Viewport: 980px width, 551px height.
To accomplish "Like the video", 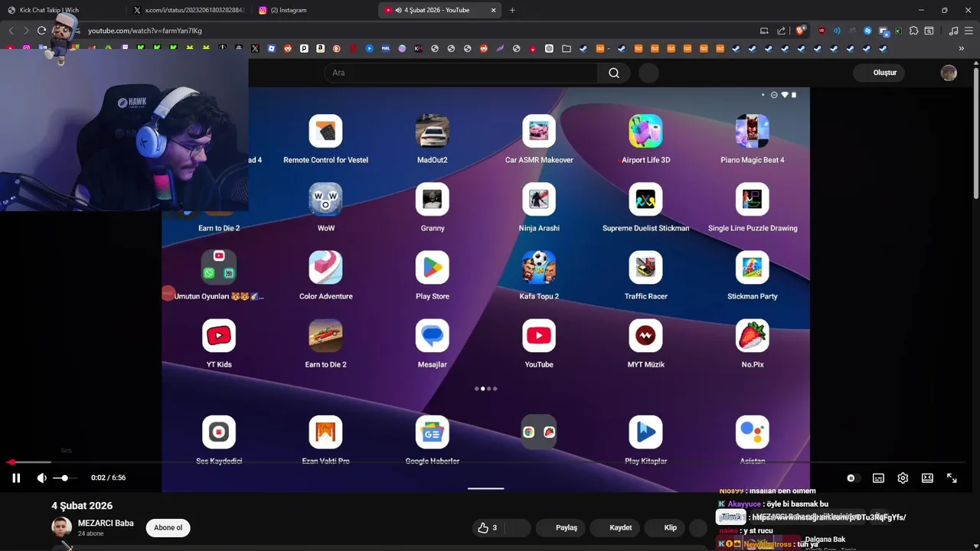I will tap(488, 527).
